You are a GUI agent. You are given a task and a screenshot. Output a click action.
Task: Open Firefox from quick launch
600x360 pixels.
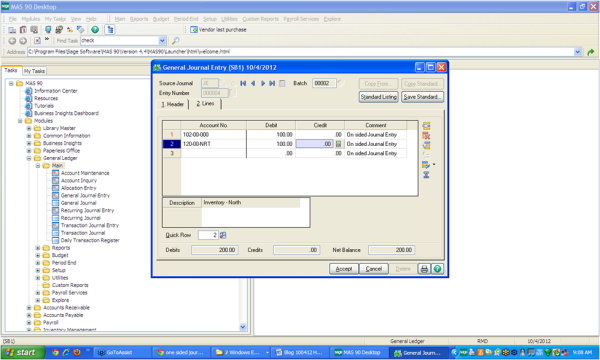(x=77, y=352)
